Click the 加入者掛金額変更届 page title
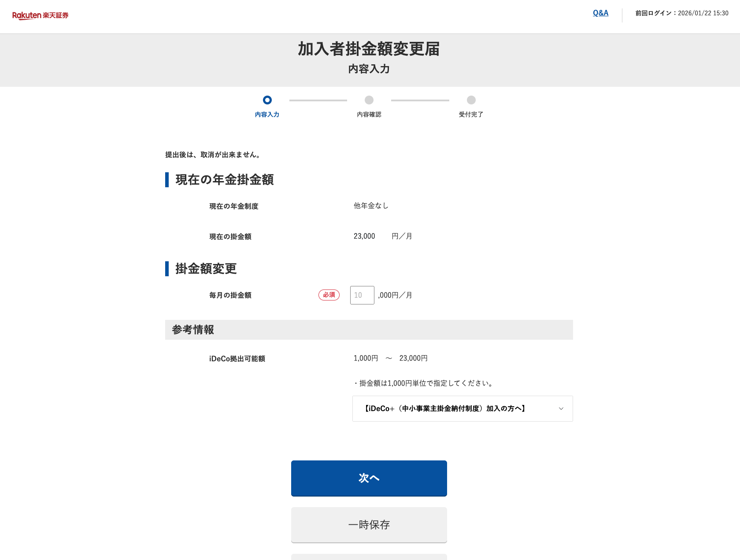740x560 pixels. [369, 49]
